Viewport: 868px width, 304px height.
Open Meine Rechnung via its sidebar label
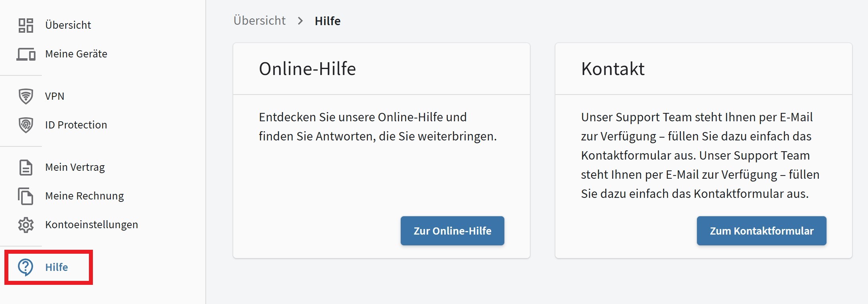click(84, 196)
